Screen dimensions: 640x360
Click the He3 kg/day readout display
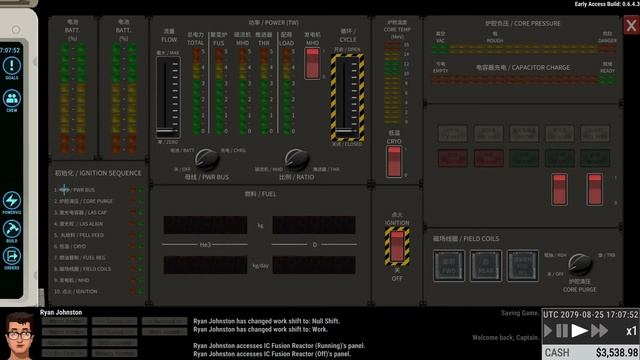(x=205, y=265)
